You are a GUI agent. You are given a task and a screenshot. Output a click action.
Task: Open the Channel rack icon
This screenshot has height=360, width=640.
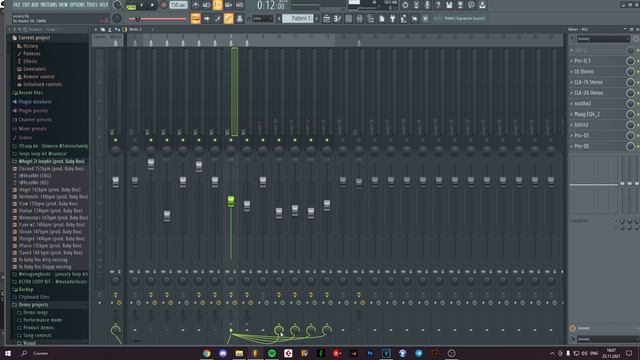(x=349, y=18)
